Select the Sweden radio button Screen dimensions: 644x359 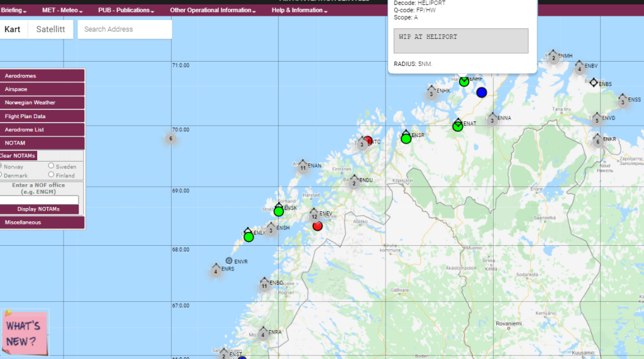(52, 166)
